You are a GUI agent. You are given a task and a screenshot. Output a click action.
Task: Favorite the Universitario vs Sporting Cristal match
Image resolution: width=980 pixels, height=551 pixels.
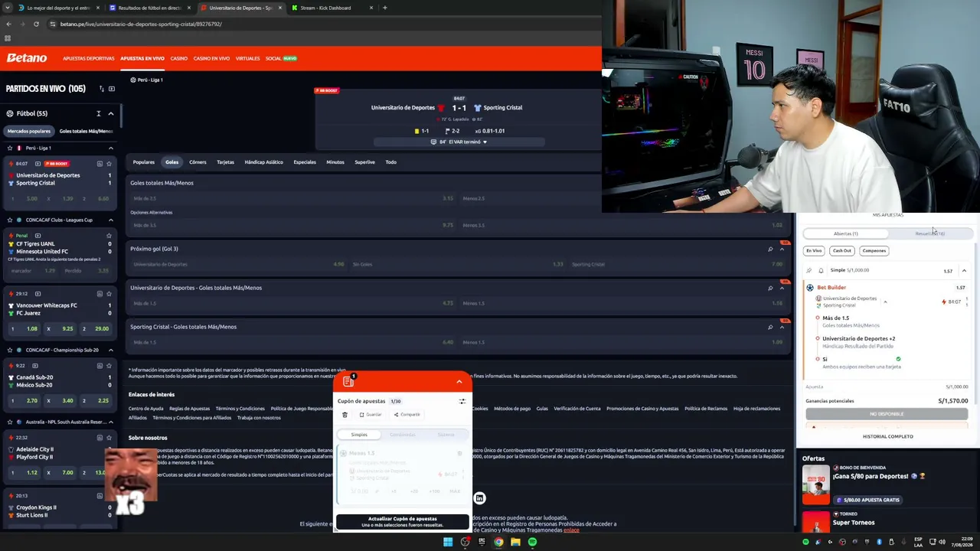click(x=109, y=164)
